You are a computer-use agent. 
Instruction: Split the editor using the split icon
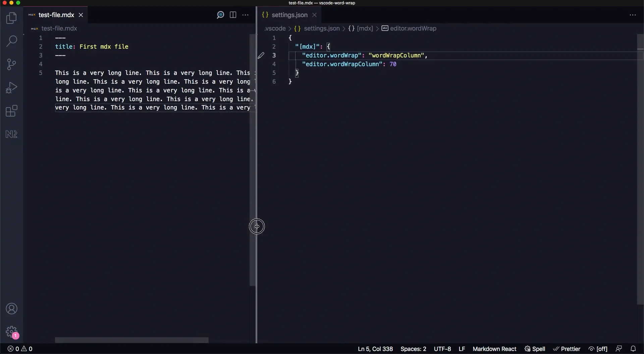coord(233,15)
